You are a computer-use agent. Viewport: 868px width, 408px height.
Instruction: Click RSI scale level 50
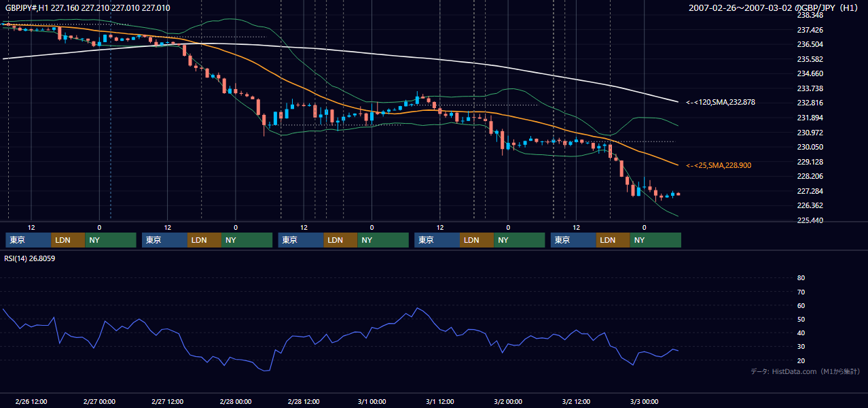[x=801, y=319]
